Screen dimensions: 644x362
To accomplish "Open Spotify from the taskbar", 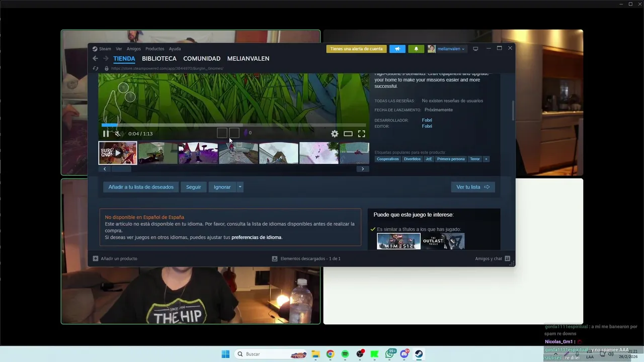I will click(x=345, y=354).
